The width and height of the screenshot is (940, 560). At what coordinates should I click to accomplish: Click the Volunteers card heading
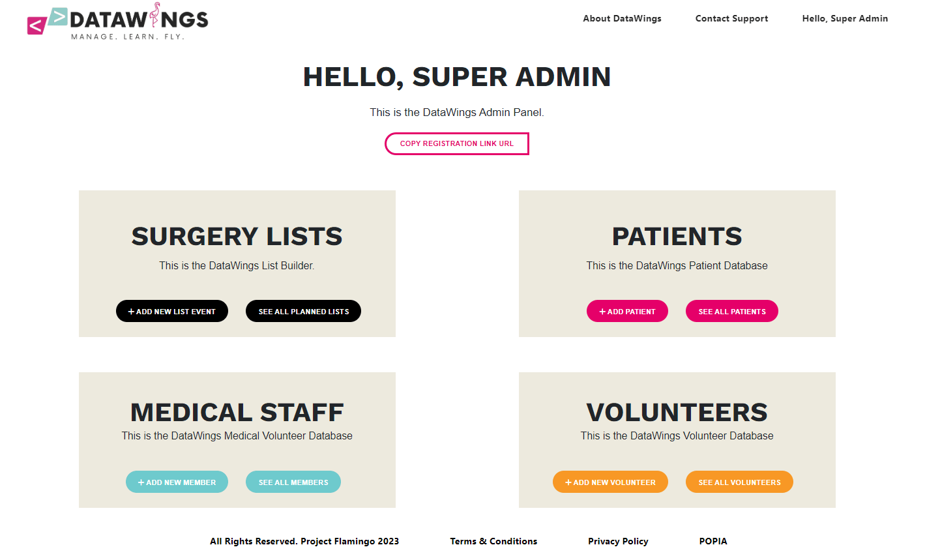click(677, 412)
